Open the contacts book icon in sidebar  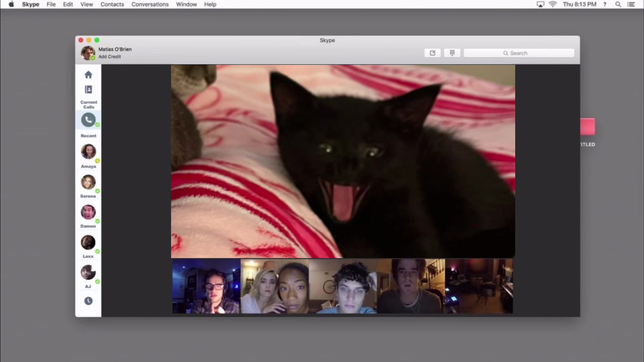point(88,89)
